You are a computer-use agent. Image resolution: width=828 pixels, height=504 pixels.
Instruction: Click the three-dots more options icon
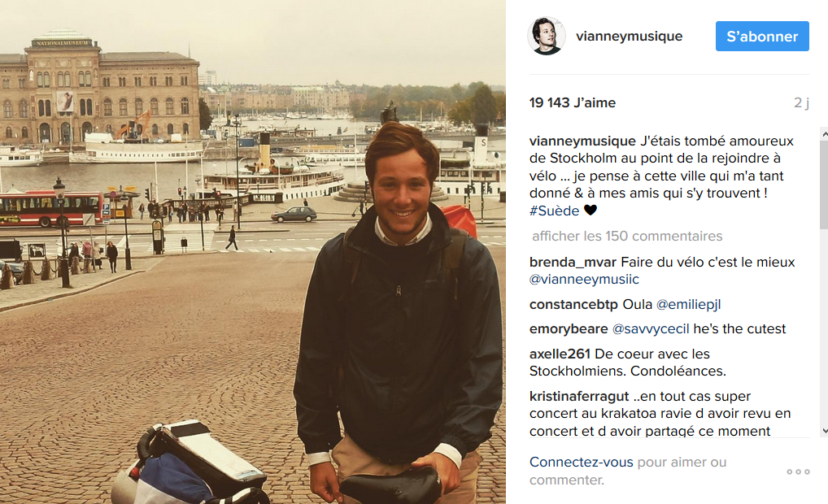[798, 471]
